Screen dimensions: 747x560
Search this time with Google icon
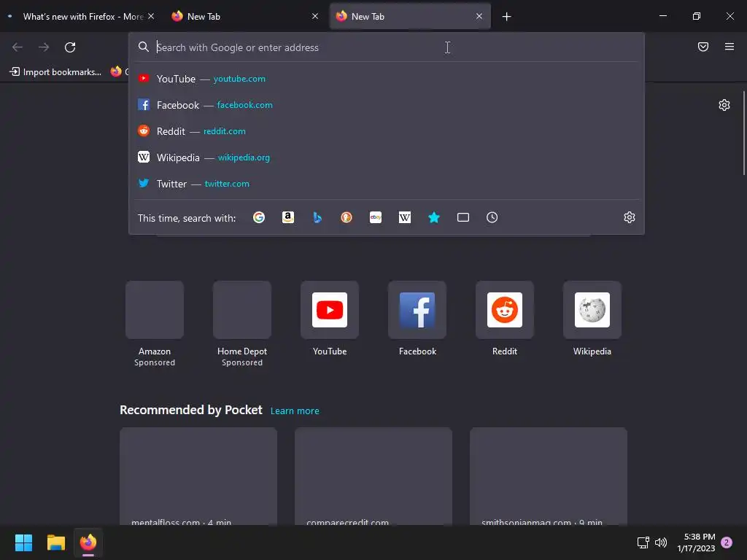click(259, 217)
